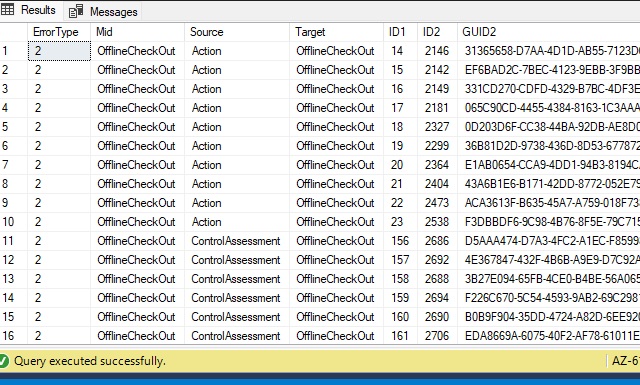The width and height of the screenshot is (640, 385).
Task: Click Source cell Action in row 5
Action: coord(237,127)
